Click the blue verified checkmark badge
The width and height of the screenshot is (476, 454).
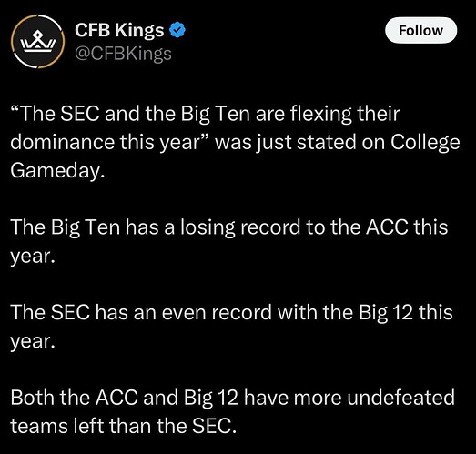click(177, 30)
